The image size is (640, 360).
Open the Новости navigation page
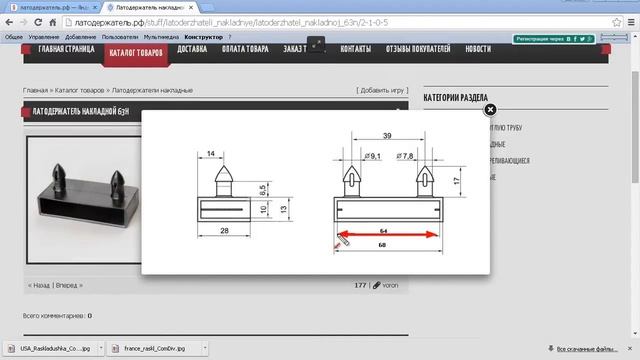tap(478, 49)
